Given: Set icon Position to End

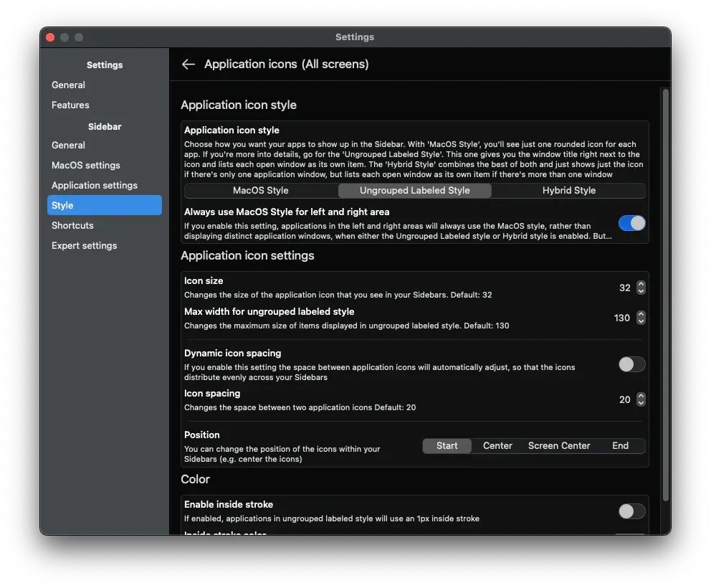Looking at the screenshot, I should tap(620, 446).
